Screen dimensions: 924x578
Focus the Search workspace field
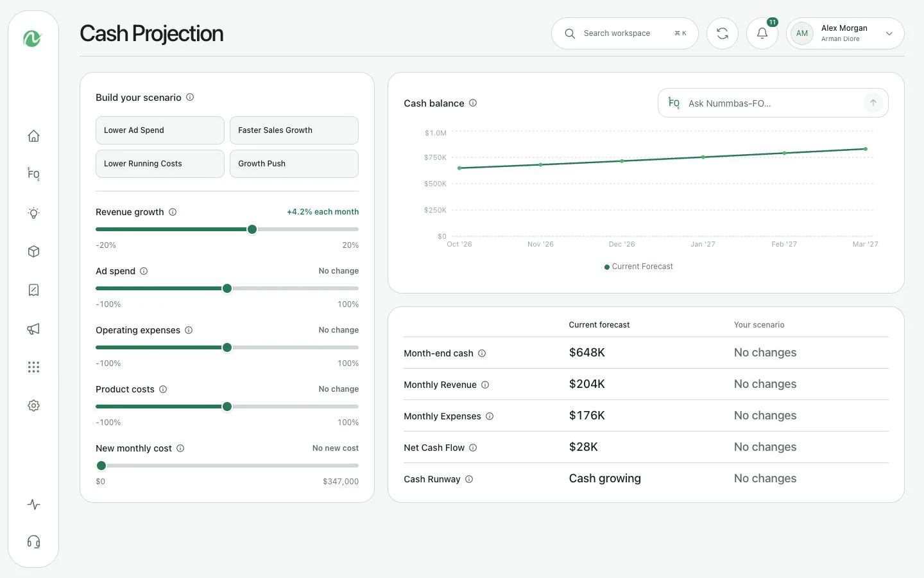(625, 33)
